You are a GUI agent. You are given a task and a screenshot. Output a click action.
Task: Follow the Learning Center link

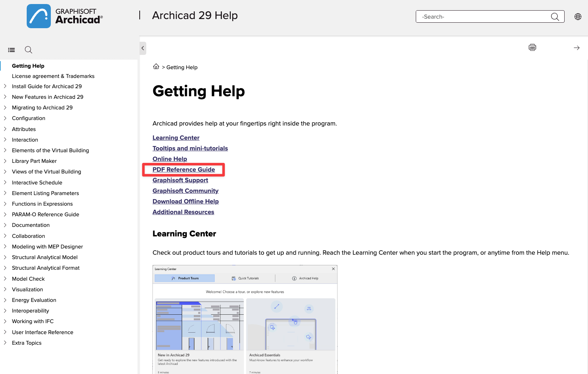click(176, 138)
